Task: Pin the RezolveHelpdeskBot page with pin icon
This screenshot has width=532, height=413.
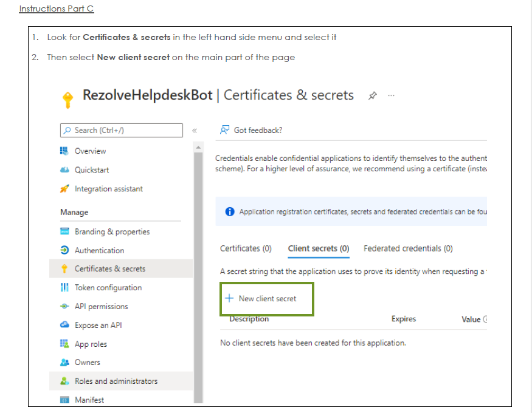Action: pyautogui.click(x=373, y=96)
